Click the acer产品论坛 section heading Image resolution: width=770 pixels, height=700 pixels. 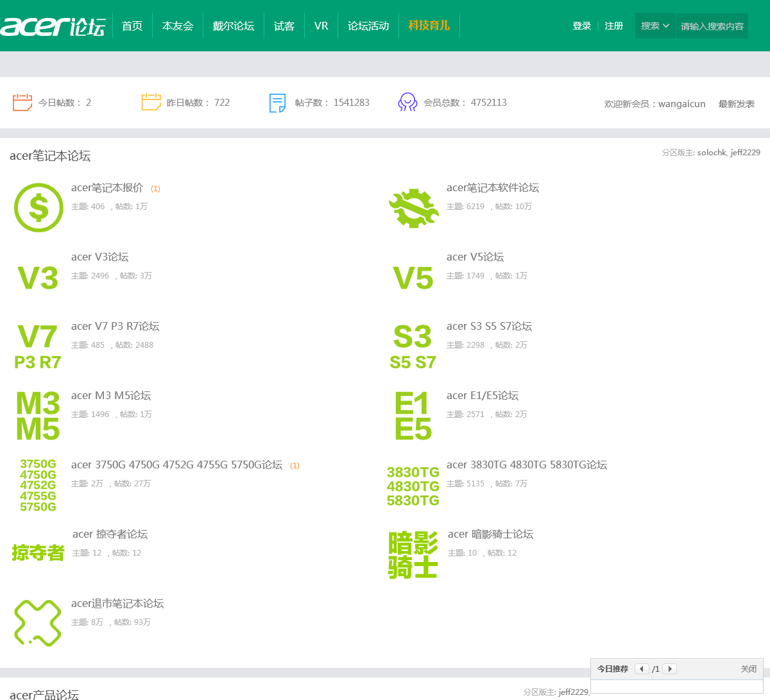click(x=44, y=694)
